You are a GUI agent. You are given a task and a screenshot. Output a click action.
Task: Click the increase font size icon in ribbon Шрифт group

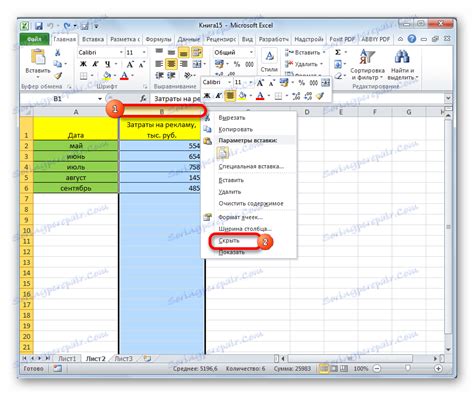pos(130,64)
